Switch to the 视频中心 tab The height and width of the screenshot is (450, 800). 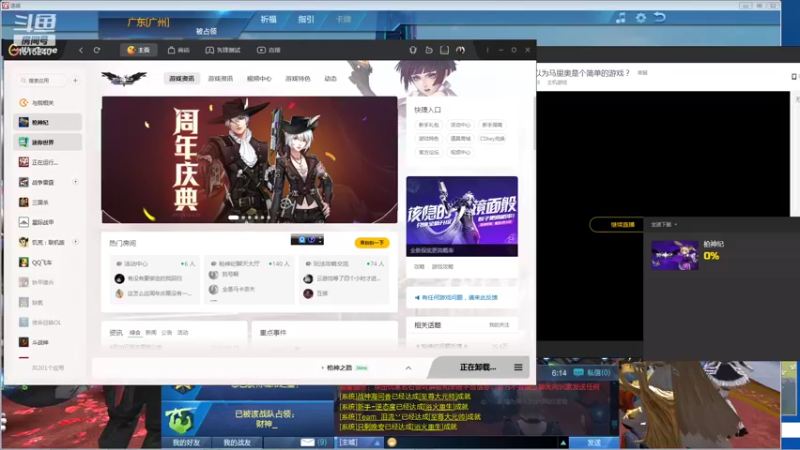[259, 79]
